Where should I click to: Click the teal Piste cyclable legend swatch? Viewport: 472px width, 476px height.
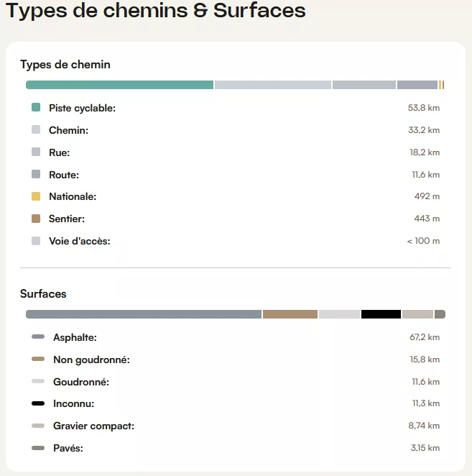[x=36, y=108]
